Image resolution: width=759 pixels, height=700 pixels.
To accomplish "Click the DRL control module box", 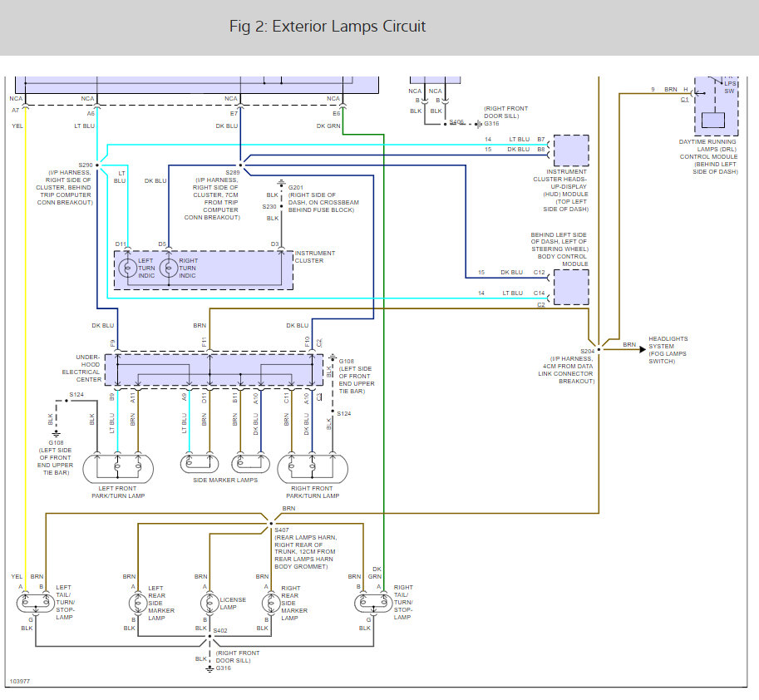I will [x=717, y=106].
